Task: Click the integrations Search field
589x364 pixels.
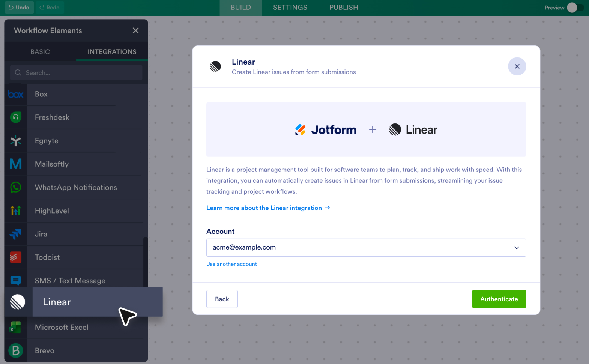Action: pos(76,73)
